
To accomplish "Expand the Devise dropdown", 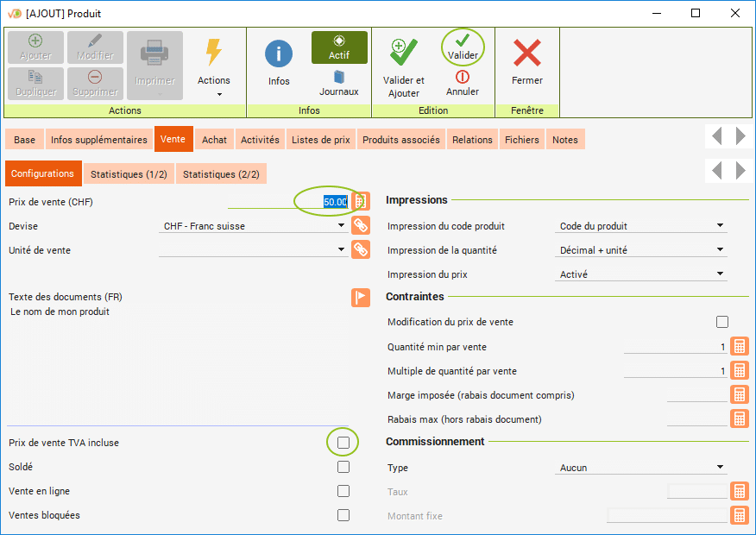I will [x=342, y=227].
